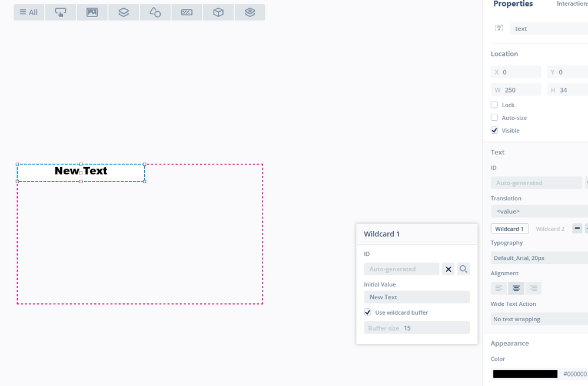Uncheck the Visible checkbox

pyautogui.click(x=494, y=130)
